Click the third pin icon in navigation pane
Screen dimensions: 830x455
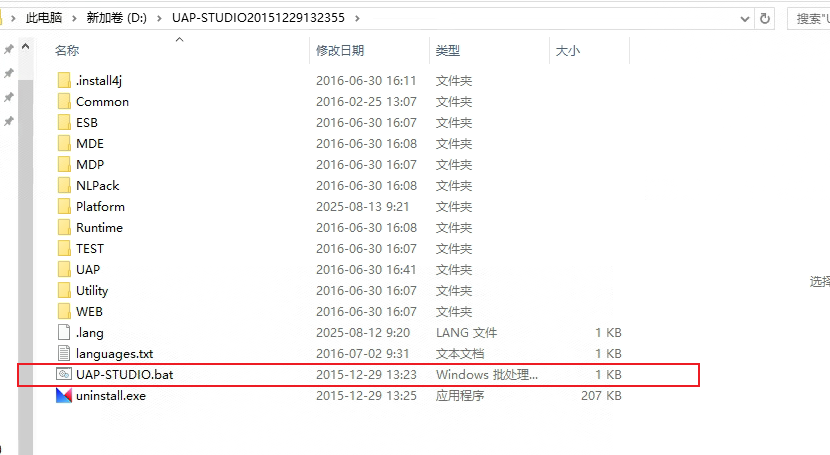[x=8, y=97]
